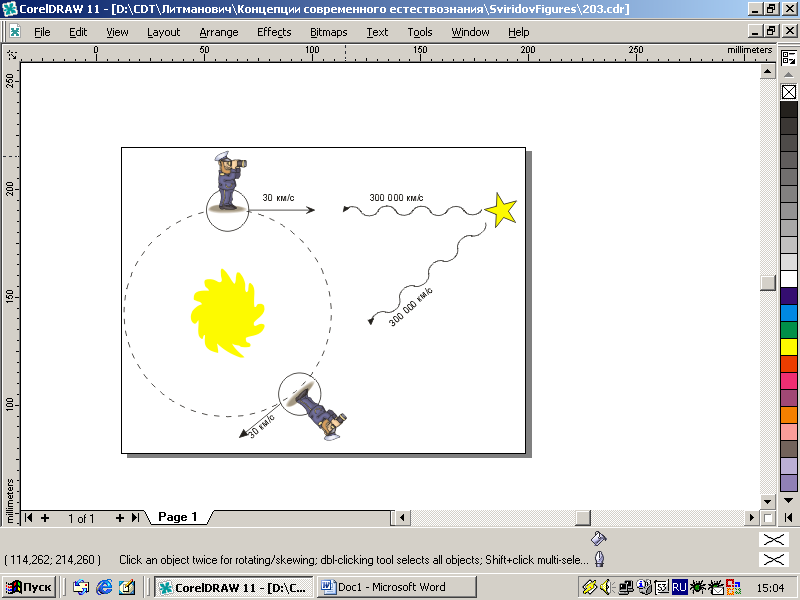The image size is (800, 600).
Task: Add a page before using left plus
Action: 45,518
